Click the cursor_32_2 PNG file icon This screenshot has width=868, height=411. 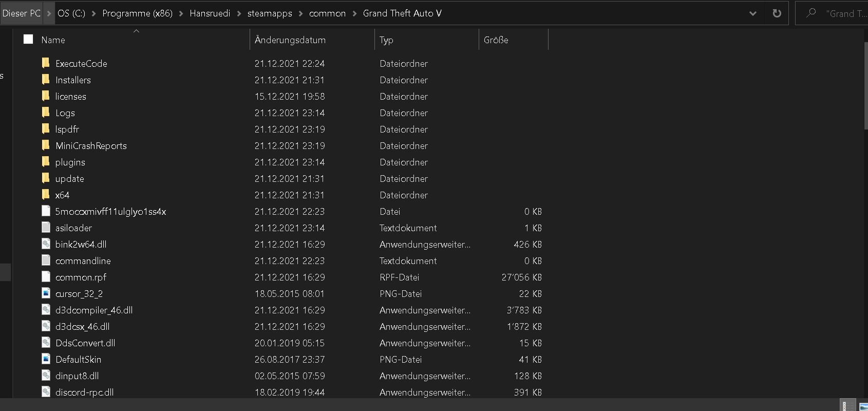pos(46,293)
